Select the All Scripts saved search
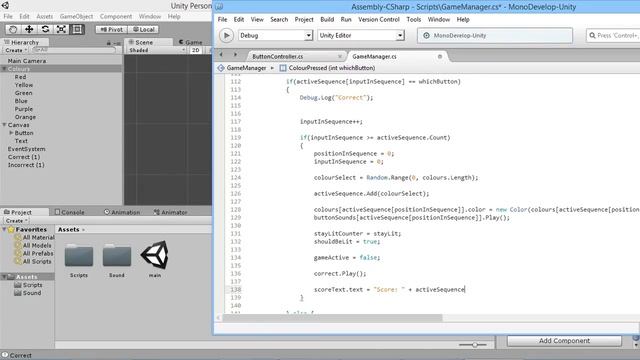Viewport: 640px width, 360px height. pyautogui.click(x=33, y=261)
